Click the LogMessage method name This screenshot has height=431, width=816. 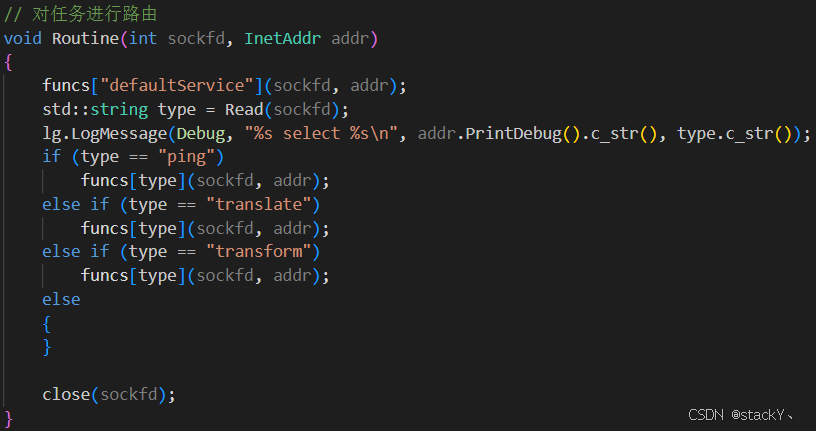tap(119, 134)
